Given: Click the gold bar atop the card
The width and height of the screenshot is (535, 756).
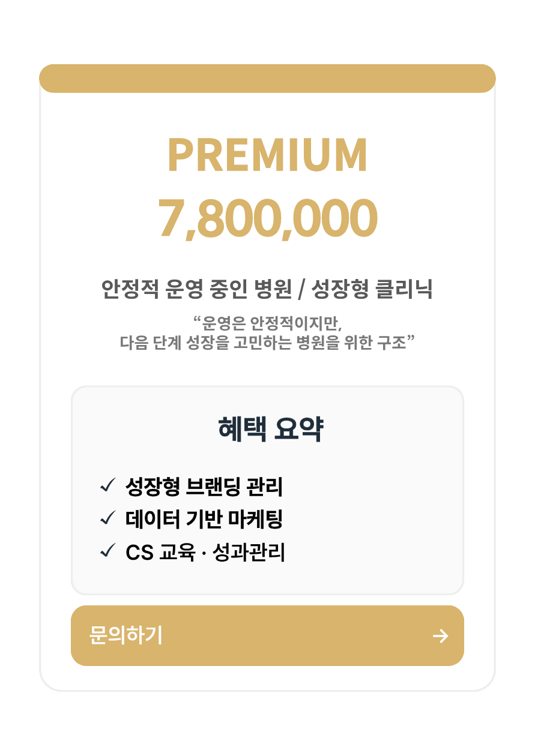Looking at the screenshot, I should [x=267, y=79].
